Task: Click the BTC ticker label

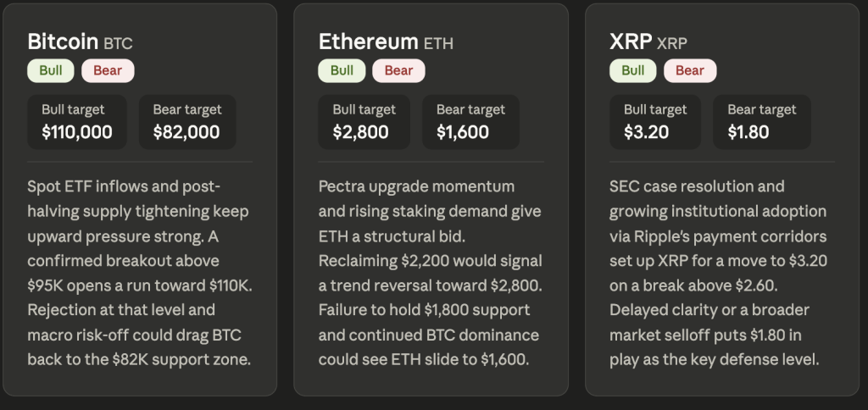Action: point(119,43)
